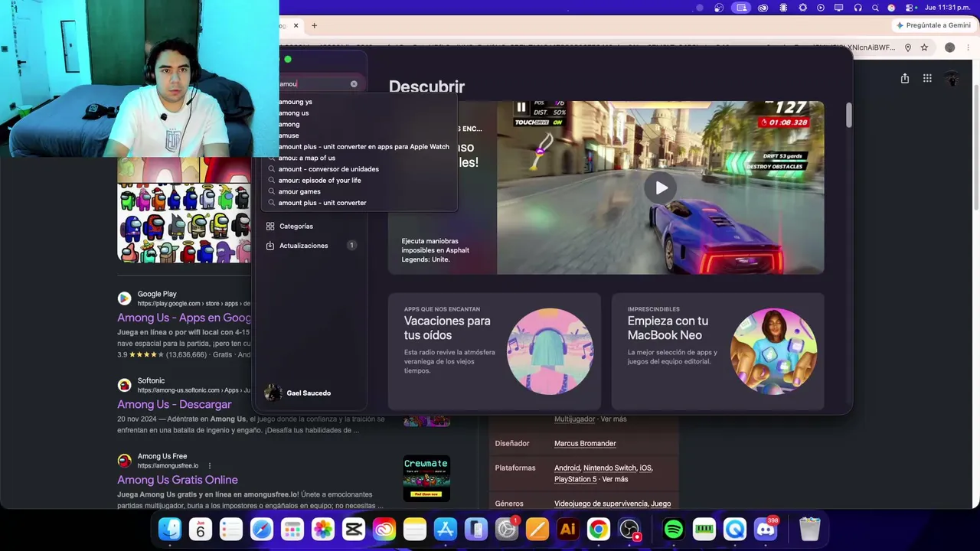Screen dimensions: 980x551
Task: Open Reminders from the dock
Action: (x=231, y=529)
